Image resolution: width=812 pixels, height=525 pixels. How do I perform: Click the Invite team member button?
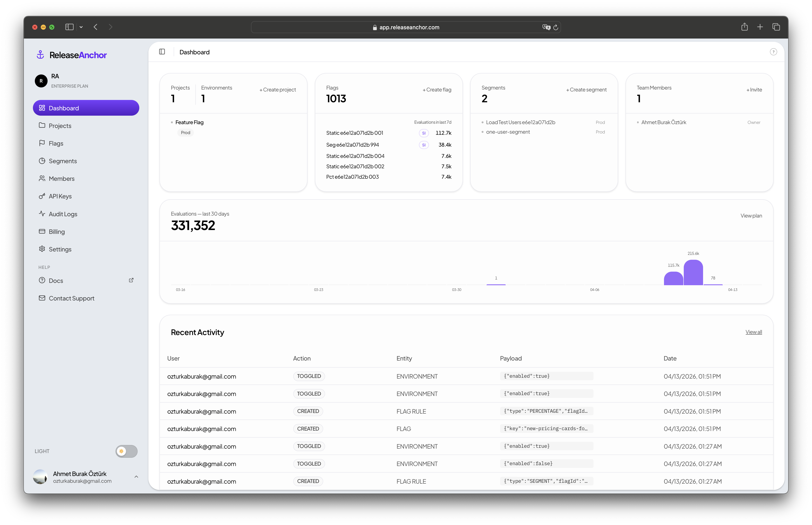[x=754, y=90]
